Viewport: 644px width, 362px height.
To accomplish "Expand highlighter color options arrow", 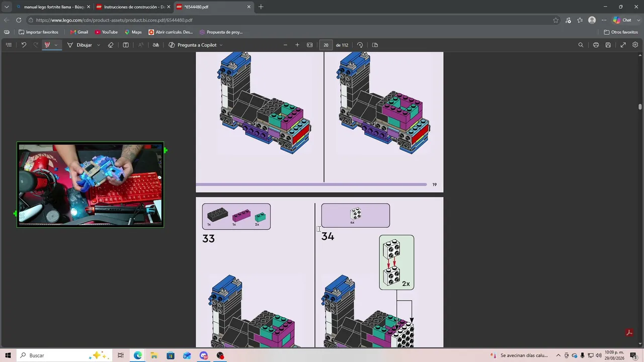I will pos(56,45).
